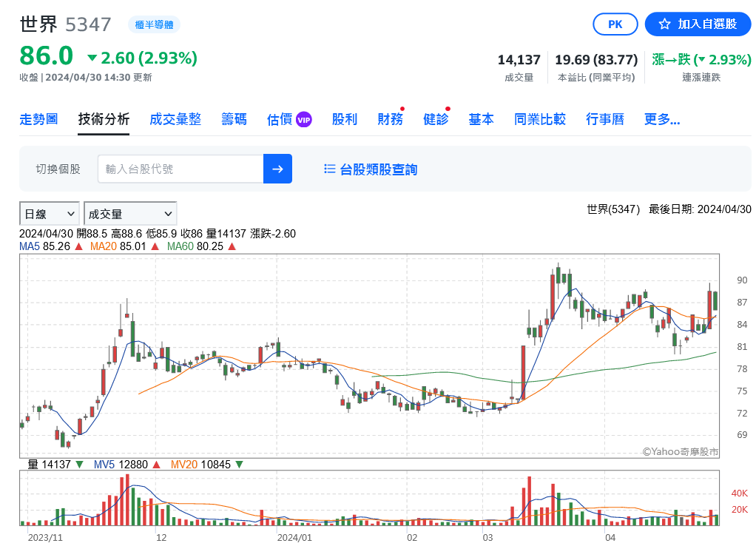Open the 同業比較 tab
Viewport: 756px width, 546px height.
tap(539, 119)
